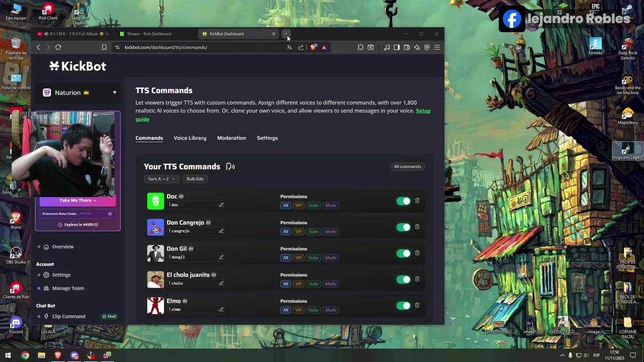The image size is (644, 362).
Task: Open a new browser tab
Action: (x=286, y=34)
